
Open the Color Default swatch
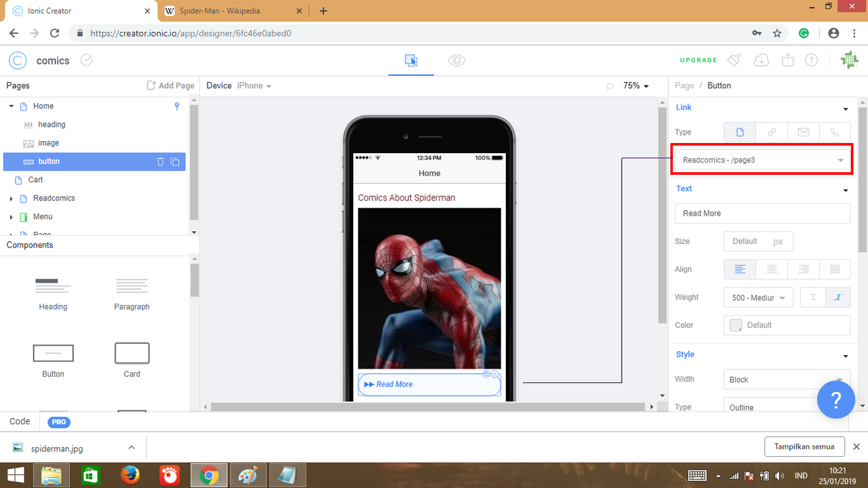pyautogui.click(x=735, y=325)
